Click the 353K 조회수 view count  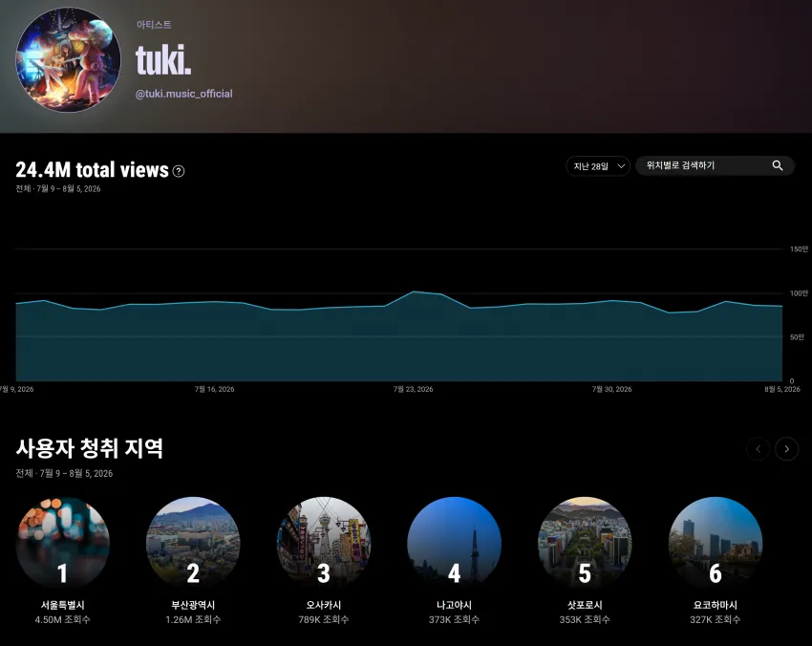point(585,619)
